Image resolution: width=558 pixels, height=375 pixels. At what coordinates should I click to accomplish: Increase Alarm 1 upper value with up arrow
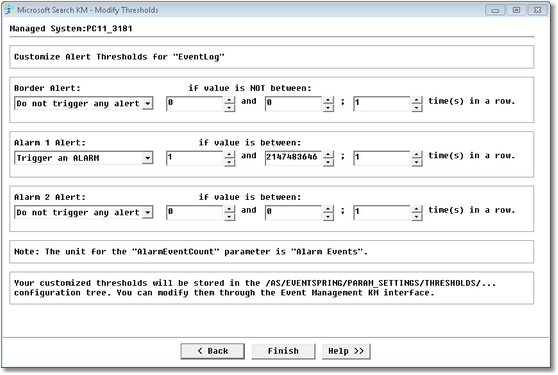328,154
